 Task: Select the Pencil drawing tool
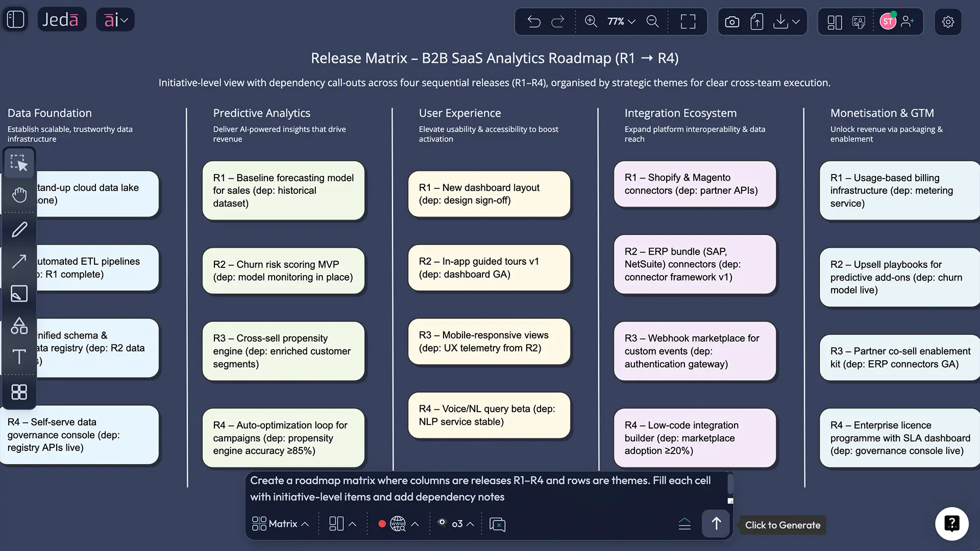pos(19,230)
